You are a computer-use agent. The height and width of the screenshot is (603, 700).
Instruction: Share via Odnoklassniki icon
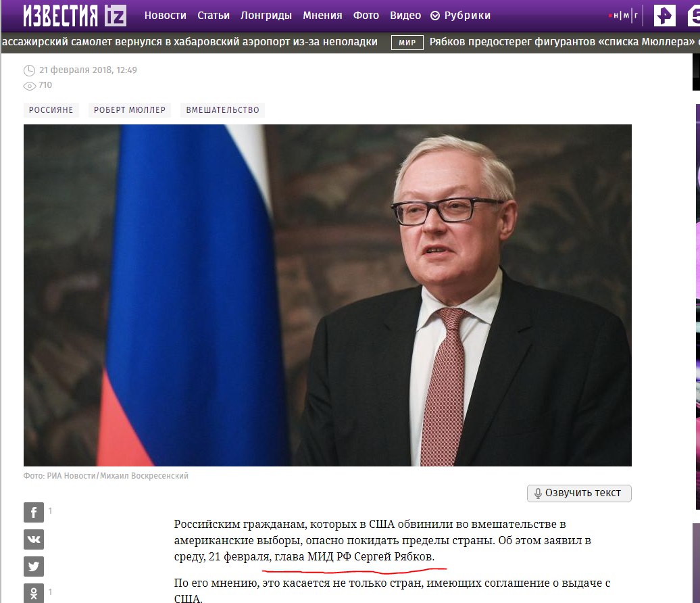pos(34,593)
